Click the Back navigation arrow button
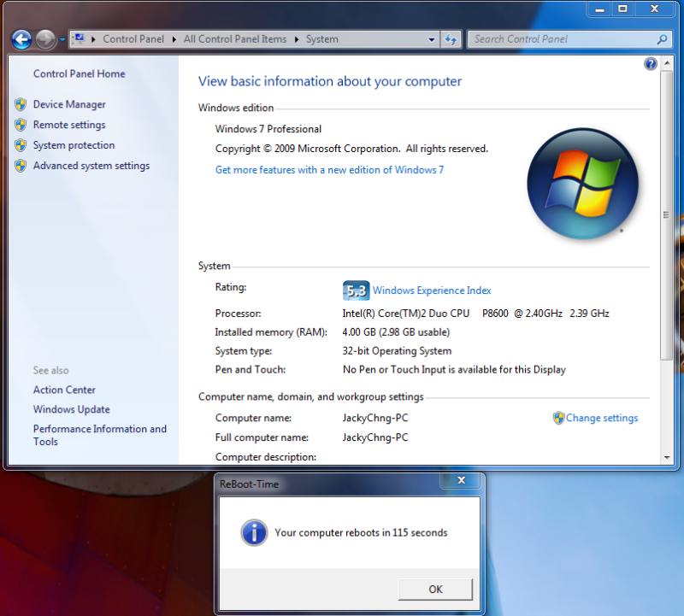 click(22, 39)
